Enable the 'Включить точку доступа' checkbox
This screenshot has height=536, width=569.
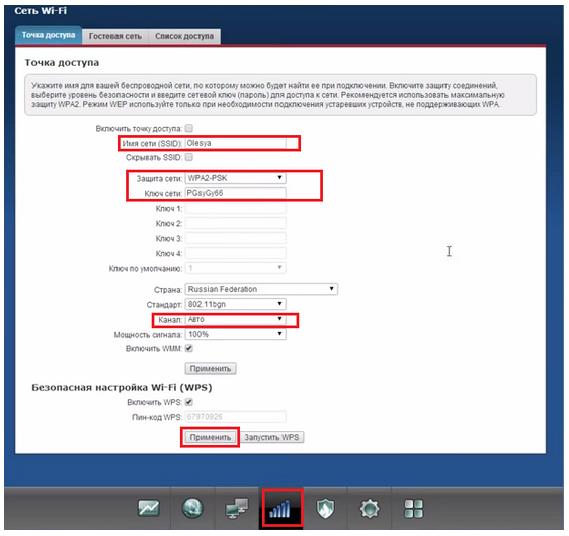[x=189, y=128]
